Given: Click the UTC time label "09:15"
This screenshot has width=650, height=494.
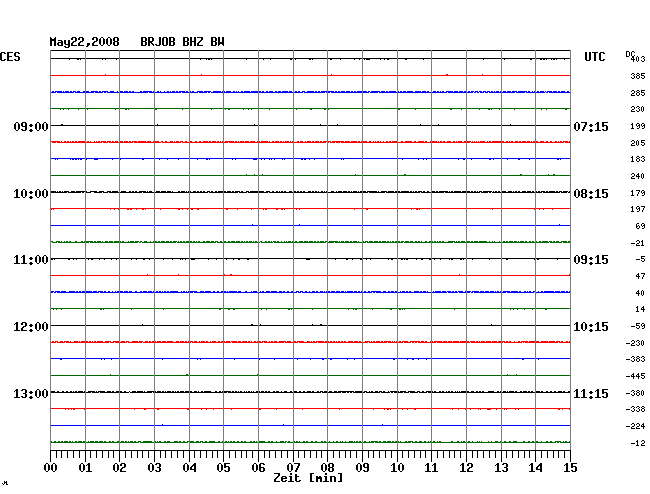Looking at the screenshot, I should (x=591, y=260).
